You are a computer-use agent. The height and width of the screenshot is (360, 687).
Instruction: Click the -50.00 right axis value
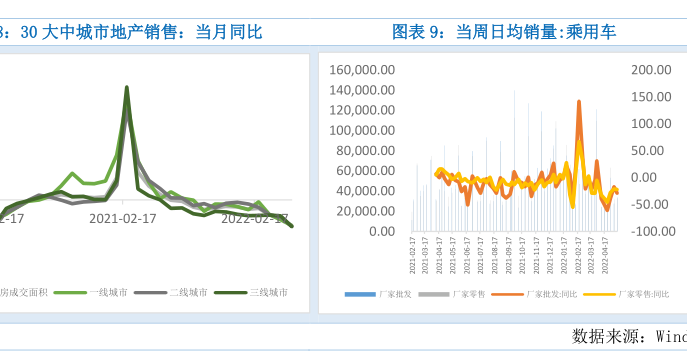tap(650, 204)
